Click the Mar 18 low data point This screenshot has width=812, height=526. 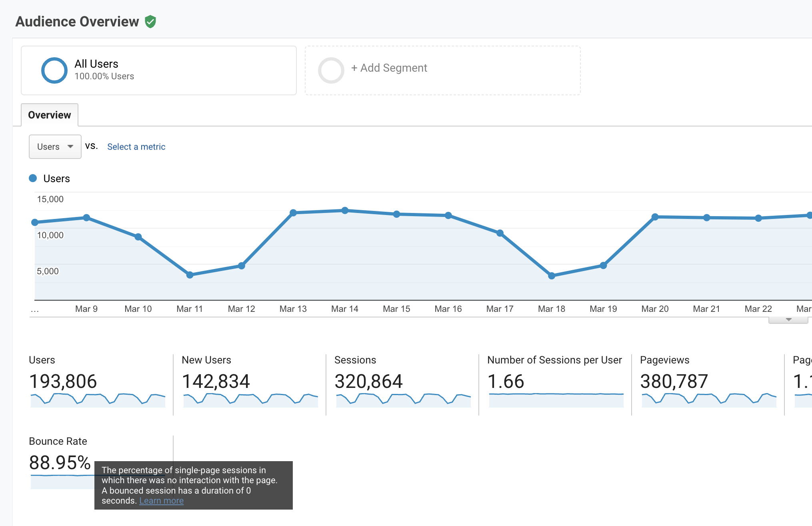(x=552, y=276)
